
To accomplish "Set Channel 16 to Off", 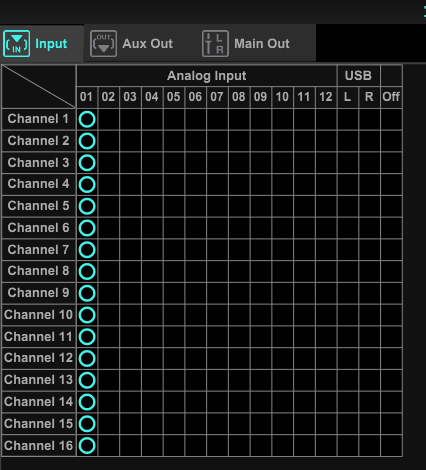I will [x=391, y=445].
